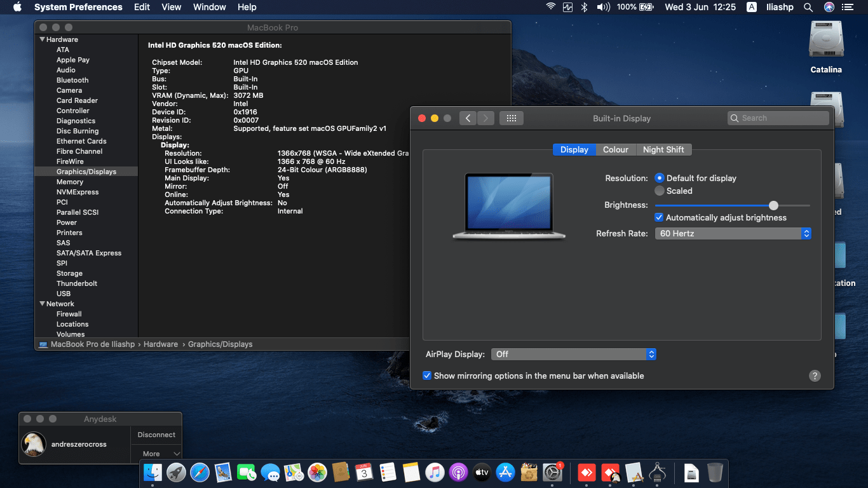Collapse the Hardware section in System Information
868x488 pixels.
(x=42, y=39)
